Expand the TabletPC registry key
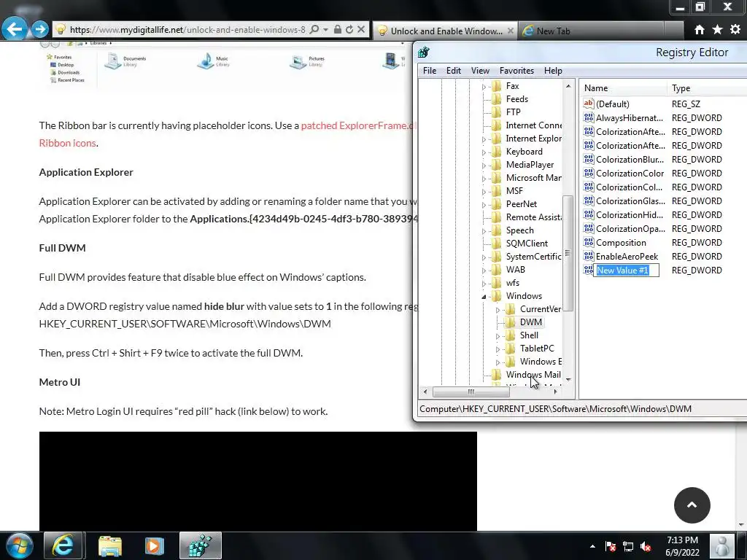The height and width of the screenshot is (560, 747). (x=498, y=349)
